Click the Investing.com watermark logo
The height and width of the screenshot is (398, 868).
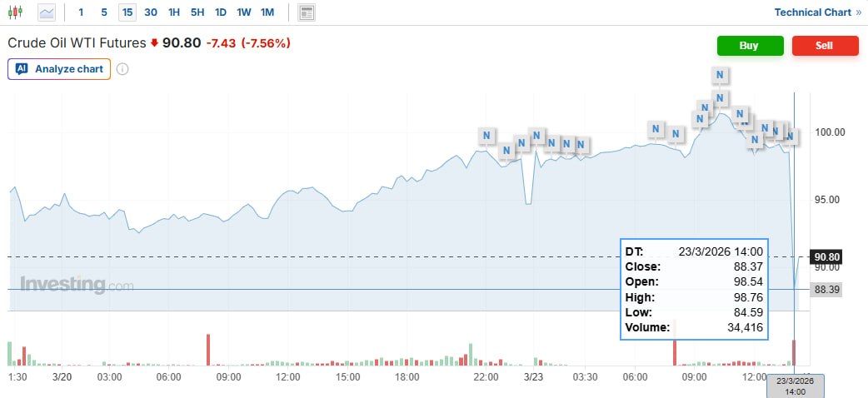coord(77,285)
